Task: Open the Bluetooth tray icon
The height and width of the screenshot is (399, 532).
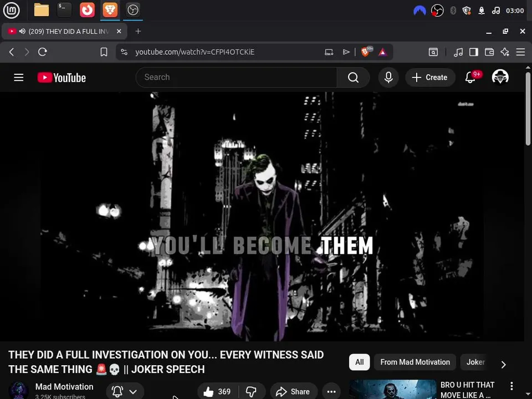Action: pos(453,11)
